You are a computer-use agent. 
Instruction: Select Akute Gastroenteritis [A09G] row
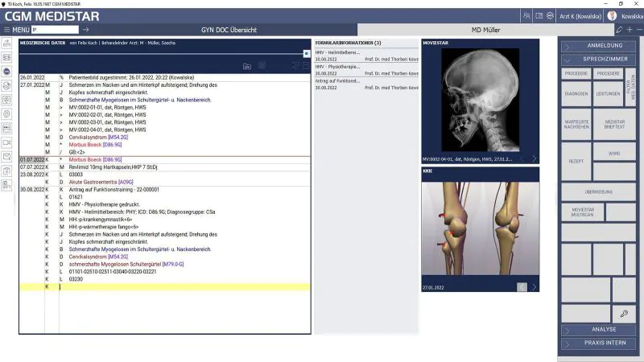point(165,182)
